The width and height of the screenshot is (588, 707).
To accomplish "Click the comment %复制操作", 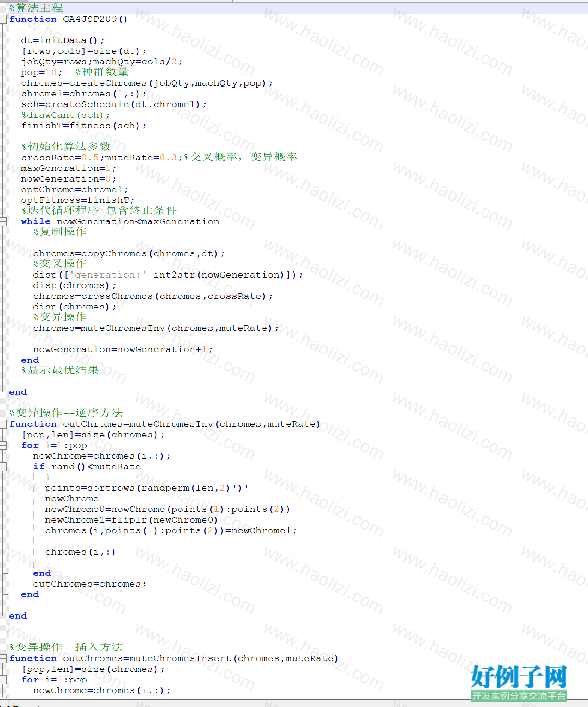I will (x=60, y=232).
